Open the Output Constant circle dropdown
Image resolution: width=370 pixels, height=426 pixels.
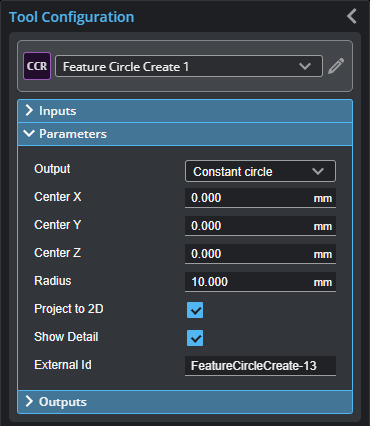coord(260,171)
